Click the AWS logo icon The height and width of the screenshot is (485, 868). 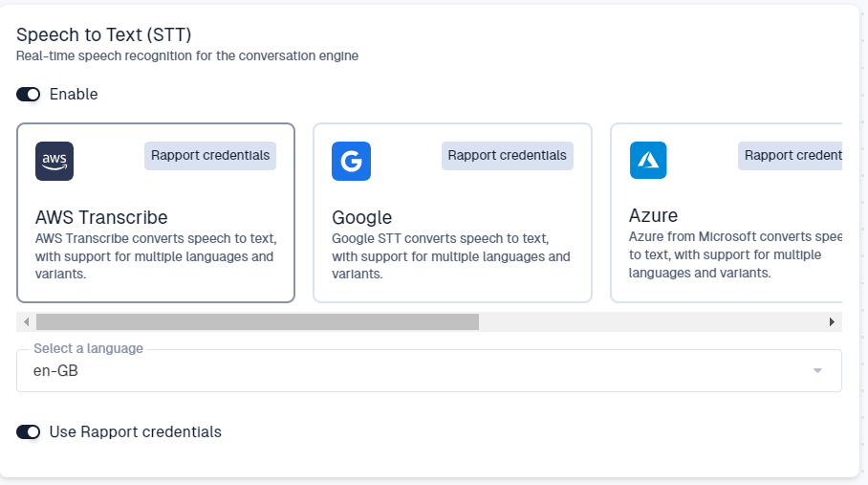(x=54, y=161)
